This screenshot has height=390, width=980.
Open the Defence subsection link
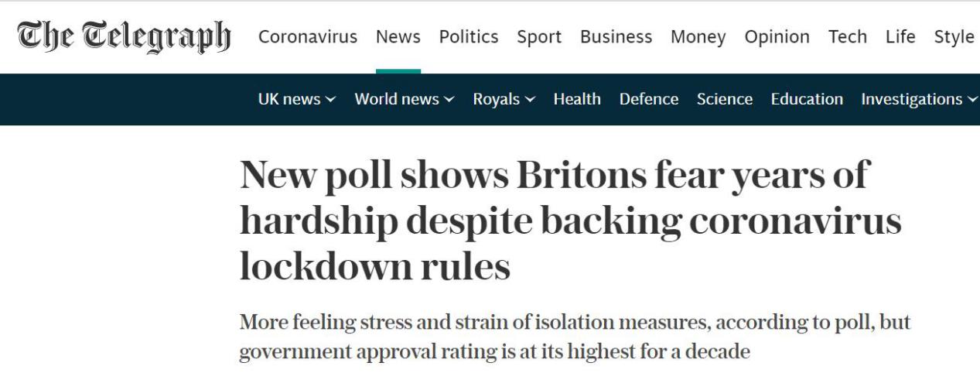coord(649,99)
